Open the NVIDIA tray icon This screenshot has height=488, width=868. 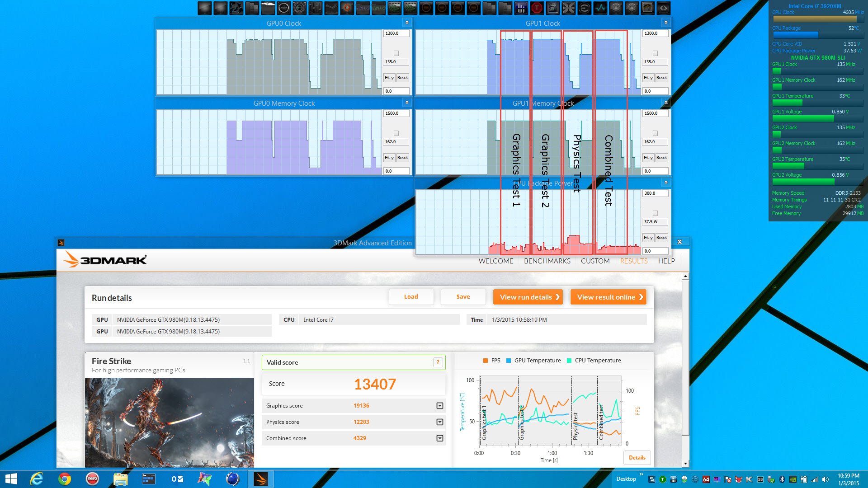(x=793, y=479)
